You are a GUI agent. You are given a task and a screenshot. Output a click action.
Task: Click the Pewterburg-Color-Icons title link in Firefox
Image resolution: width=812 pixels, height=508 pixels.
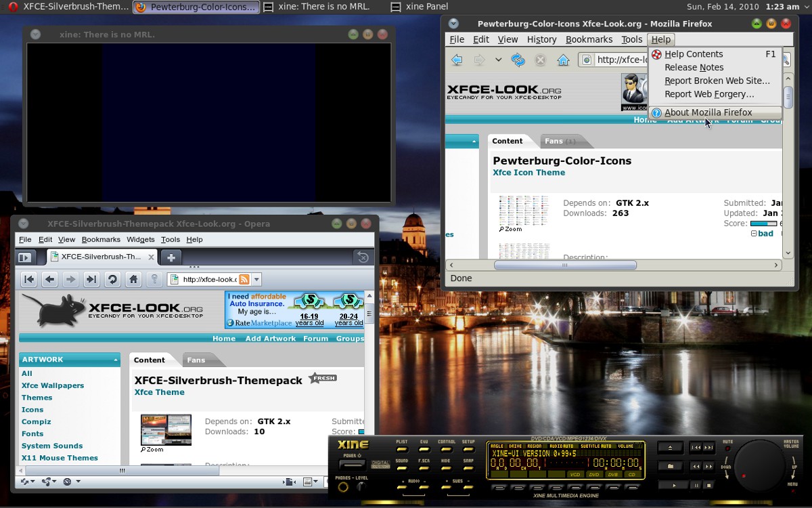[x=562, y=161]
